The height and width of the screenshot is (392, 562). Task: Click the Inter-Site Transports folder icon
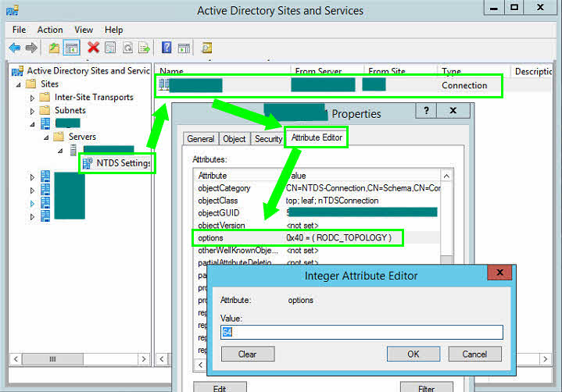(45, 97)
